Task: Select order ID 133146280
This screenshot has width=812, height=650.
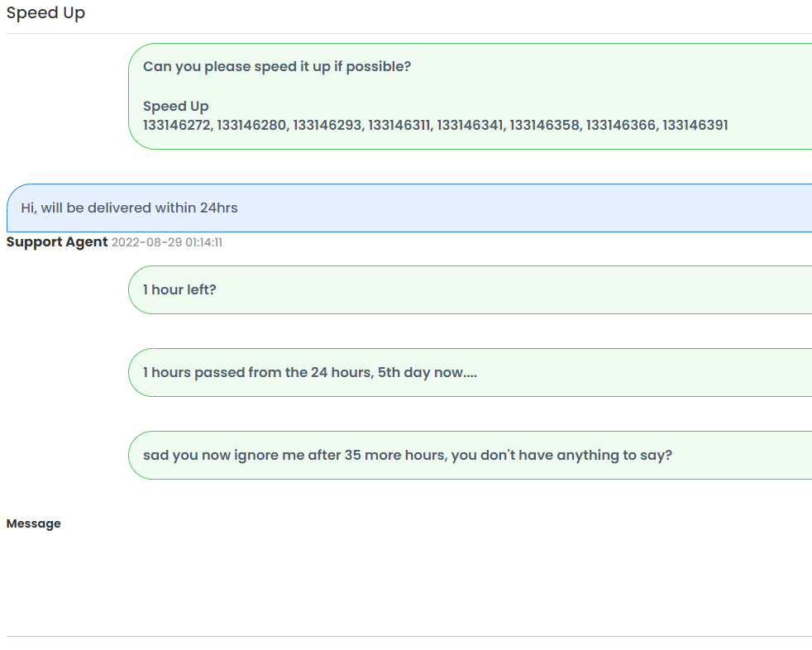Action: click(252, 126)
